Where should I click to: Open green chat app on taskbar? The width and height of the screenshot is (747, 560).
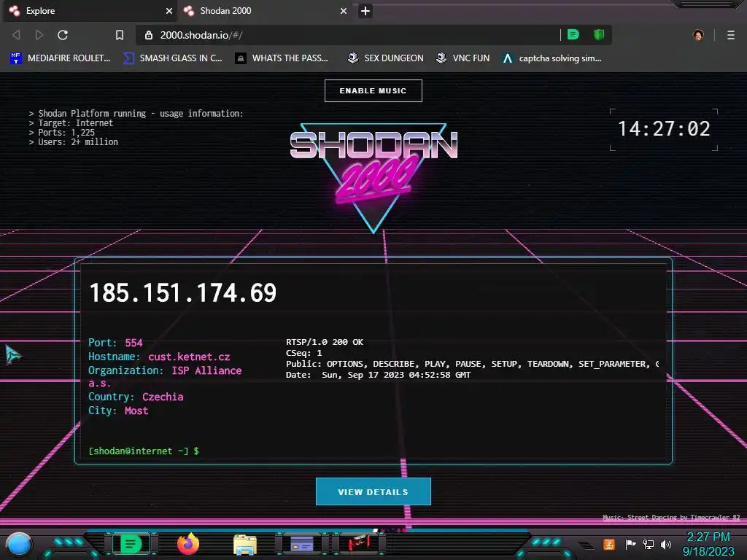131,543
